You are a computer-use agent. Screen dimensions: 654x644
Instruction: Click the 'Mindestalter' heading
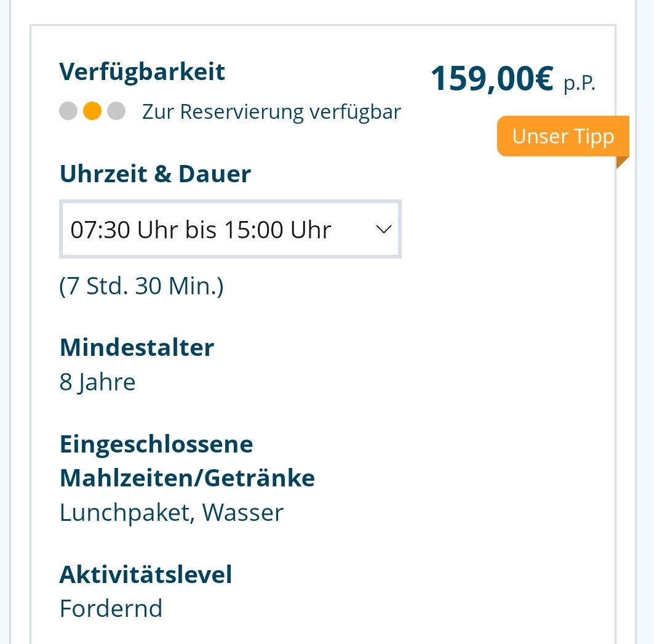[x=137, y=348]
